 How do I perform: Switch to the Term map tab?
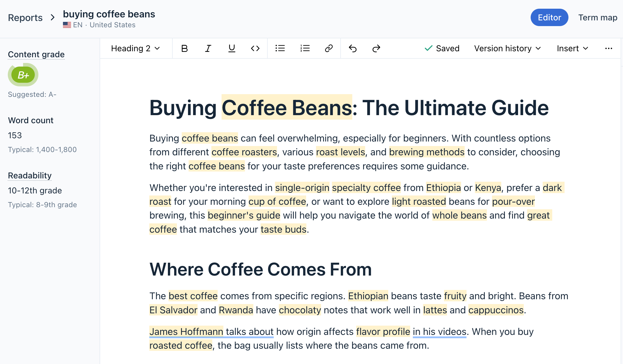(598, 17)
